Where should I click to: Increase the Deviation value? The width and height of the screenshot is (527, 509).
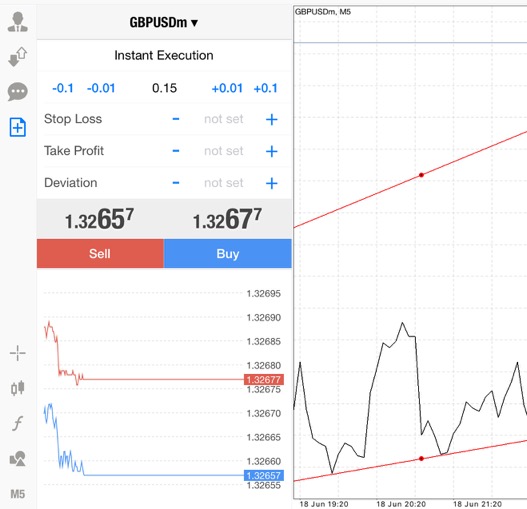(x=272, y=183)
